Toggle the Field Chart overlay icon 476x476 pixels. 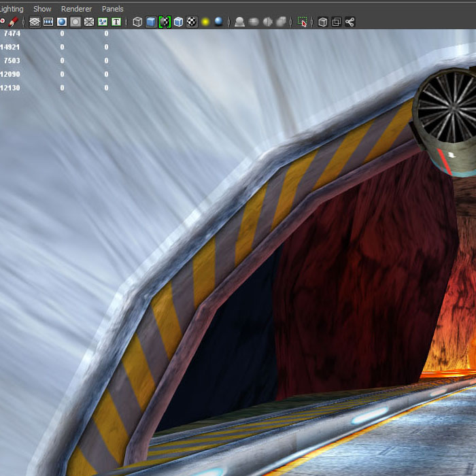89,22
